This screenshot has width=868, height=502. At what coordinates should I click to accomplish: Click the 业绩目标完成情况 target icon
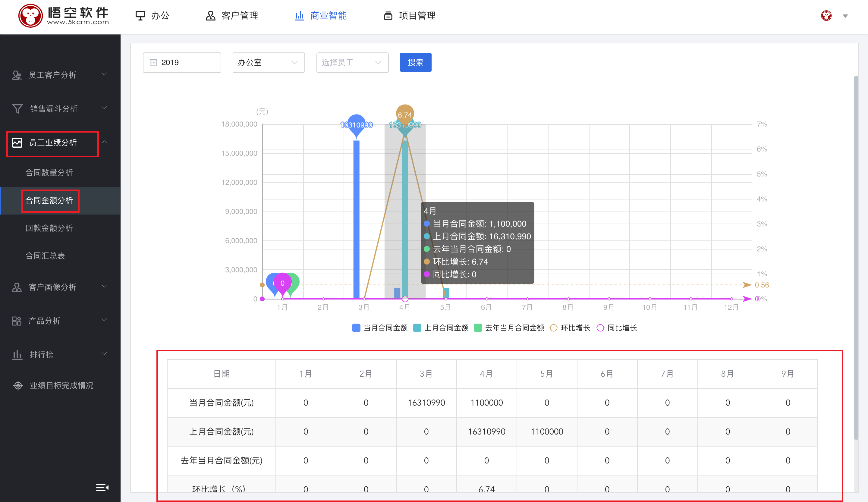[18, 385]
